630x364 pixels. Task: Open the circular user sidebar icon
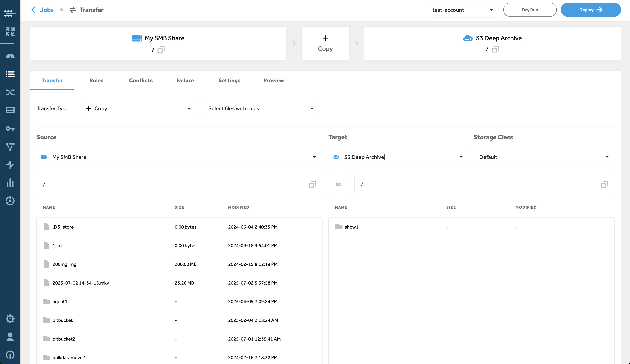[10, 201]
